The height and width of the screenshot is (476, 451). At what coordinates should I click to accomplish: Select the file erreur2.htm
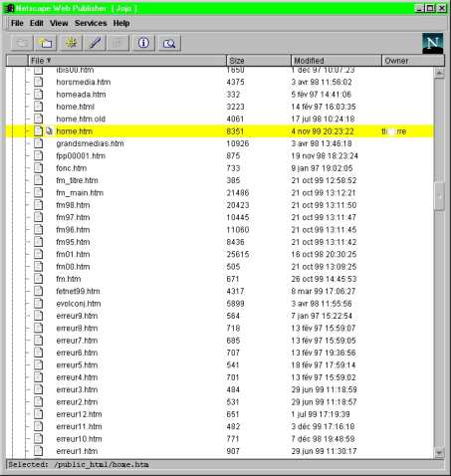(77, 402)
